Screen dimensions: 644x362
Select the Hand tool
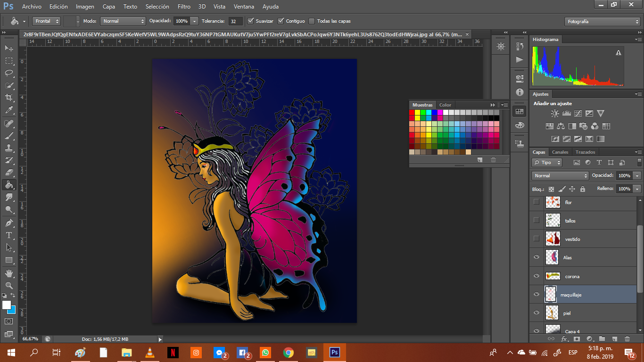click(x=9, y=273)
